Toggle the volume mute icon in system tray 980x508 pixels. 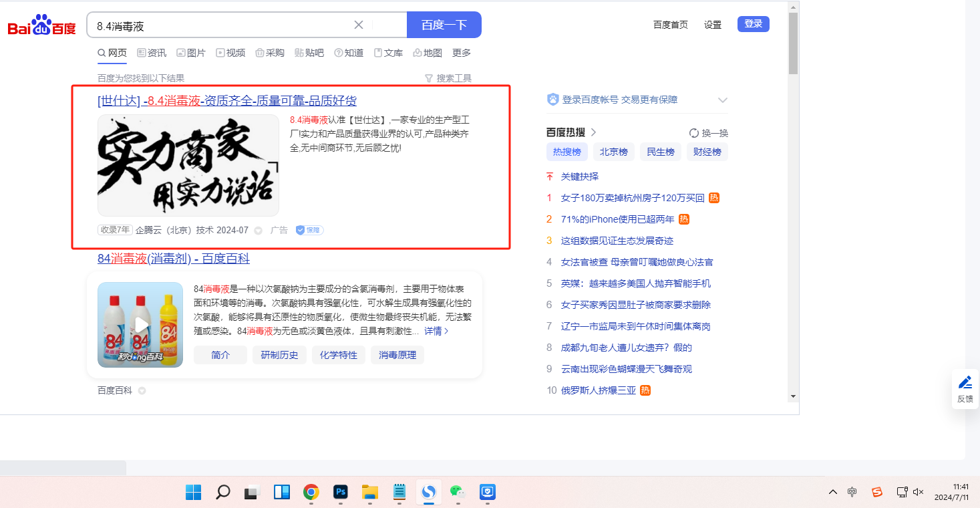(919, 492)
